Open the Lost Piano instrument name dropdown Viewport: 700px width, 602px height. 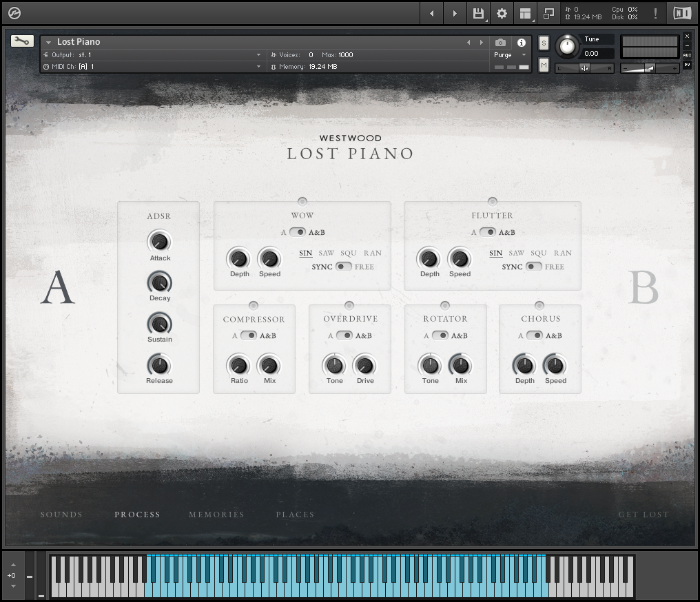pyautogui.click(x=49, y=43)
